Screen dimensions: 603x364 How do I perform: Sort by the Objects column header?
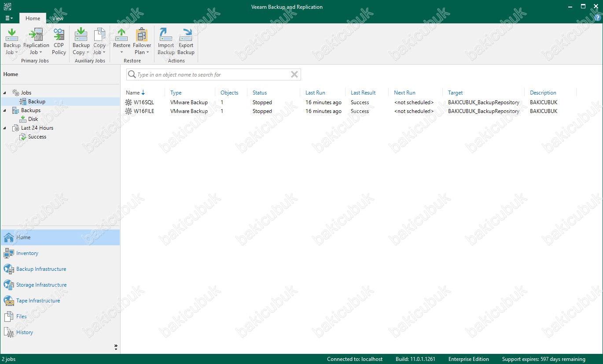[x=229, y=93]
